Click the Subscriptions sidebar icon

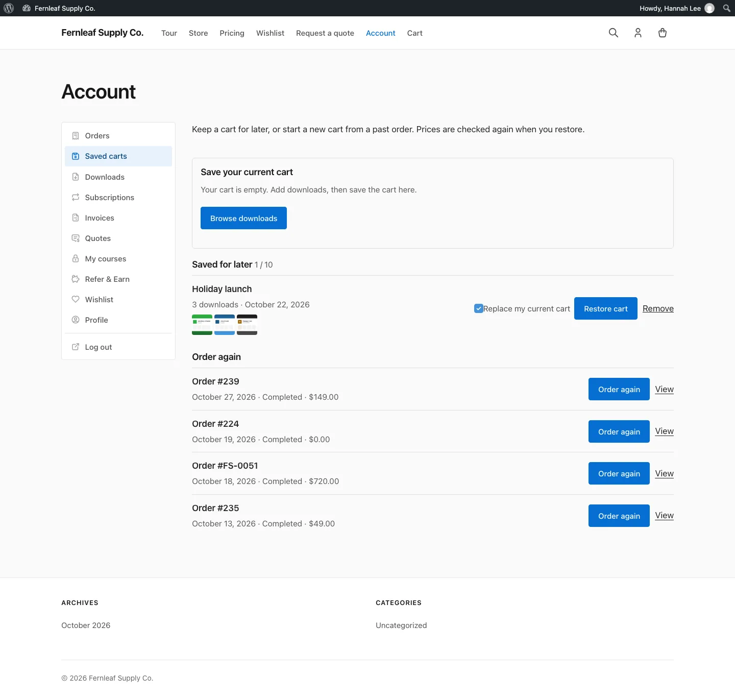tap(76, 198)
